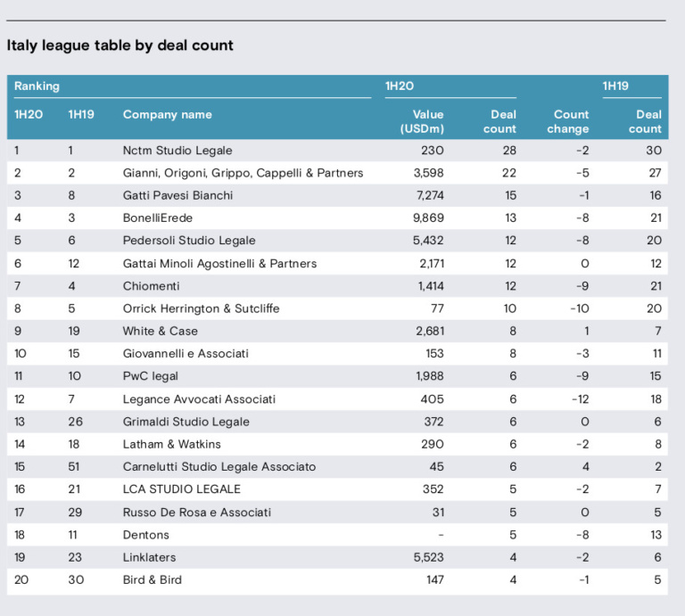The width and height of the screenshot is (685, 616).
Task: Click the PwC legal company name
Action: tap(150, 376)
